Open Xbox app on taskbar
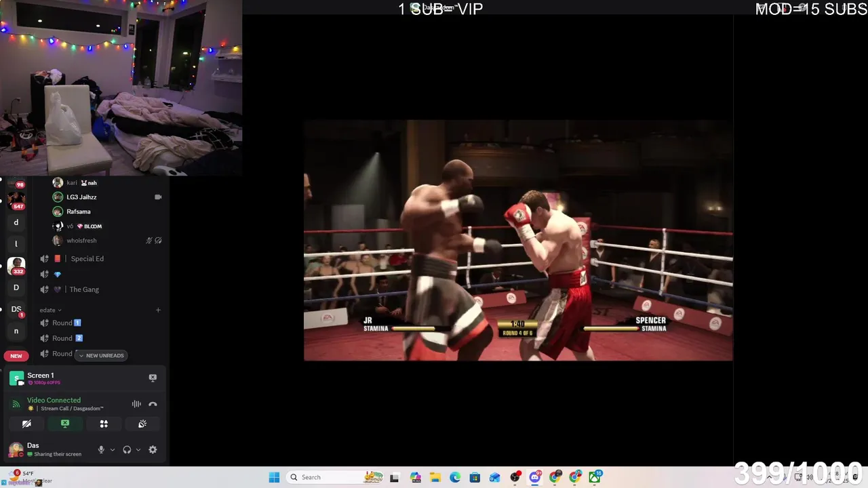The width and height of the screenshot is (868, 488). [595, 477]
